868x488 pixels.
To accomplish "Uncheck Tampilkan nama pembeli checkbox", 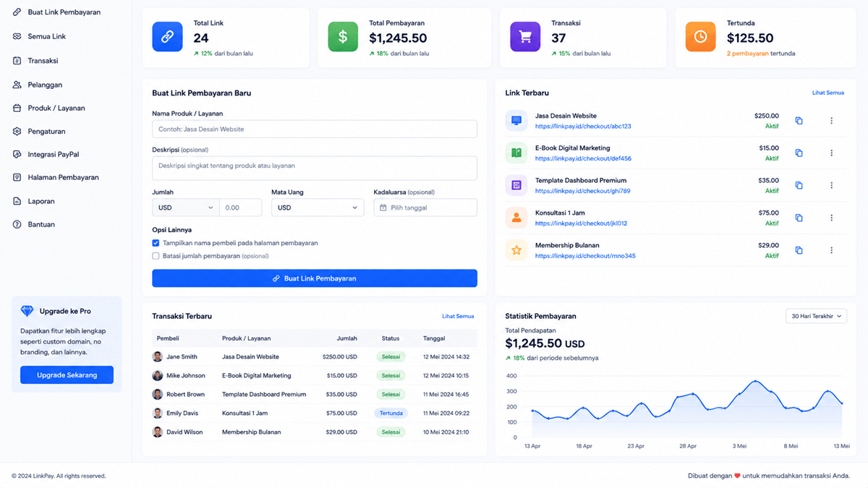I will point(156,243).
